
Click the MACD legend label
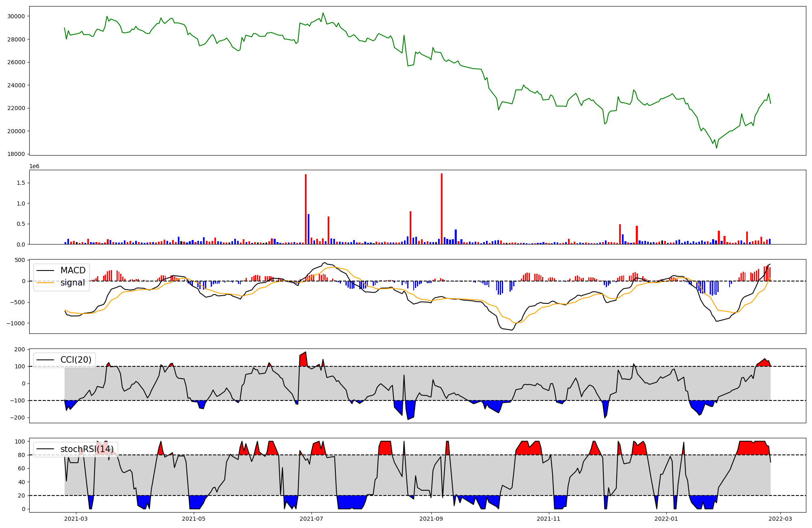(x=73, y=270)
